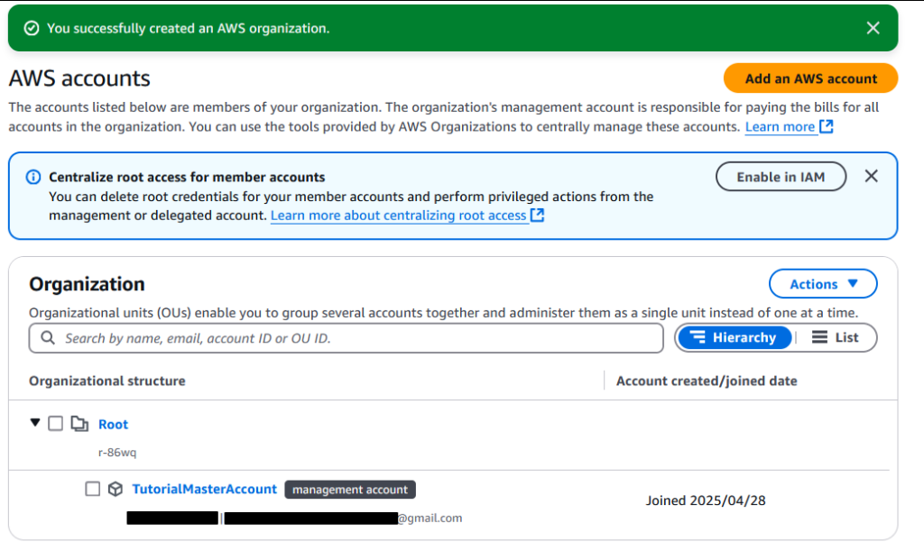Screen dimensions: 924x560
Task: Collapse the Root tree node
Action: click(x=35, y=423)
